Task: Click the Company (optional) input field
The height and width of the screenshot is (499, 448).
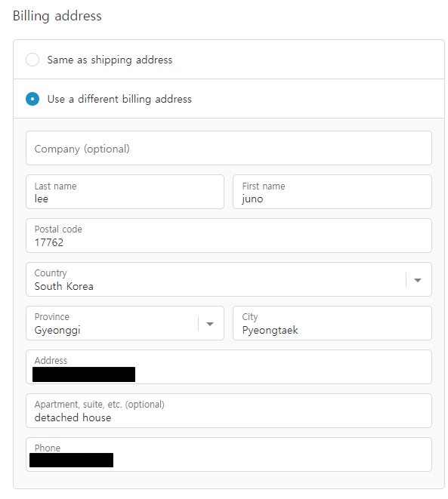Action: pyautogui.click(x=229, y=148)
